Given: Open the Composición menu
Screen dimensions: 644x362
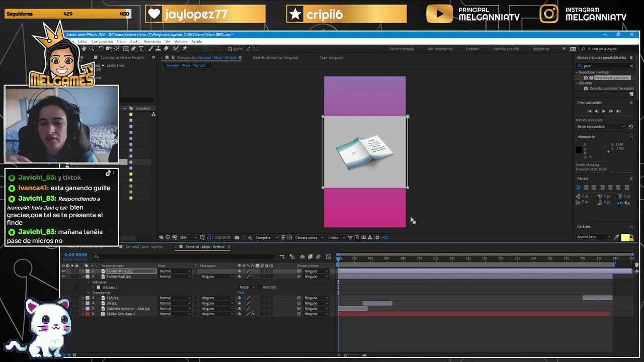Looking at the screenshot, I should click(102, 41).
